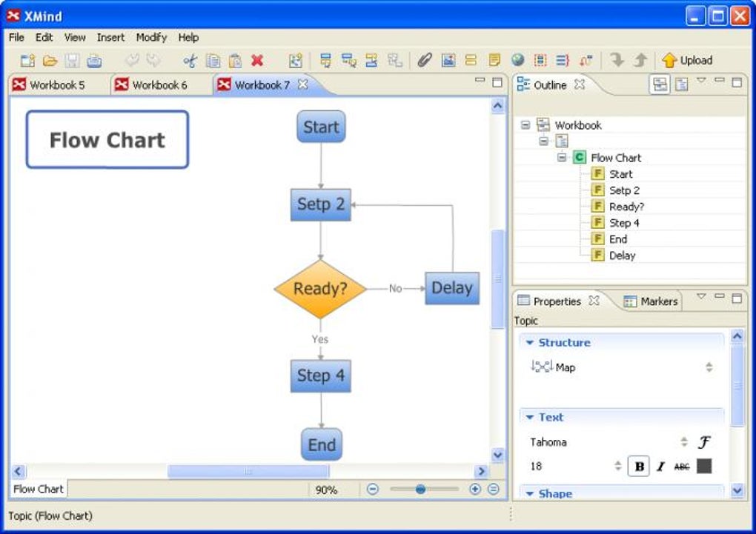The height and width of the screenshot is (534, 756).
Task: Open the font size 18 dropdown
Action: tap(617, 466)
